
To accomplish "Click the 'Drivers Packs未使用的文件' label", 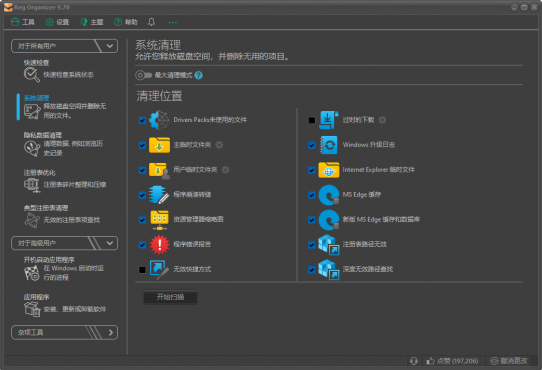I will coord(210,120).
